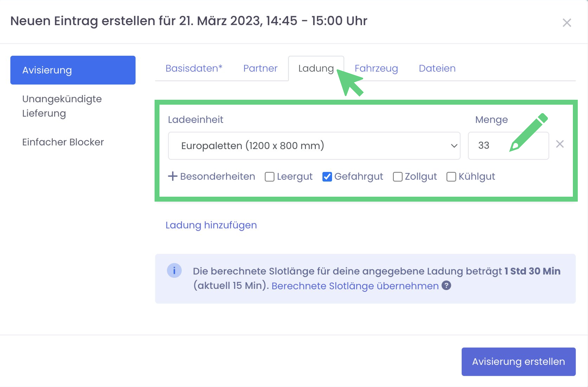588x387 pixels.
Task: Remove the Europaletten cargo row
Action: click(x=560, y=144)
